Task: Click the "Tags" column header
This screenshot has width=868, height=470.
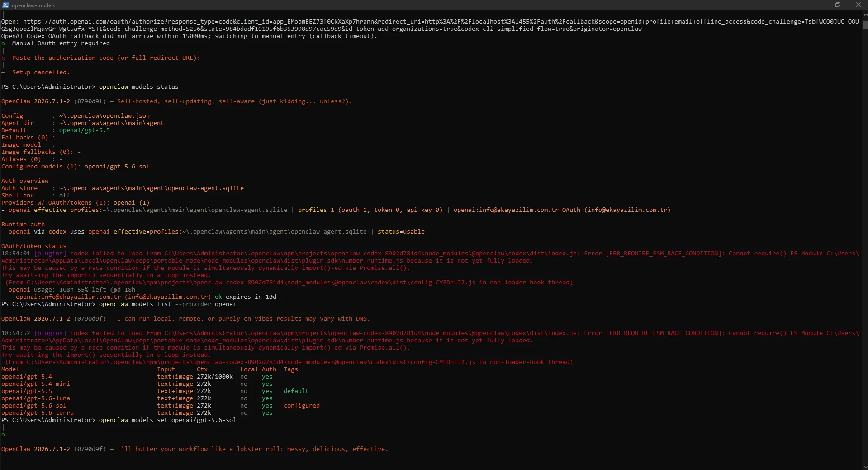Action: 291,369
